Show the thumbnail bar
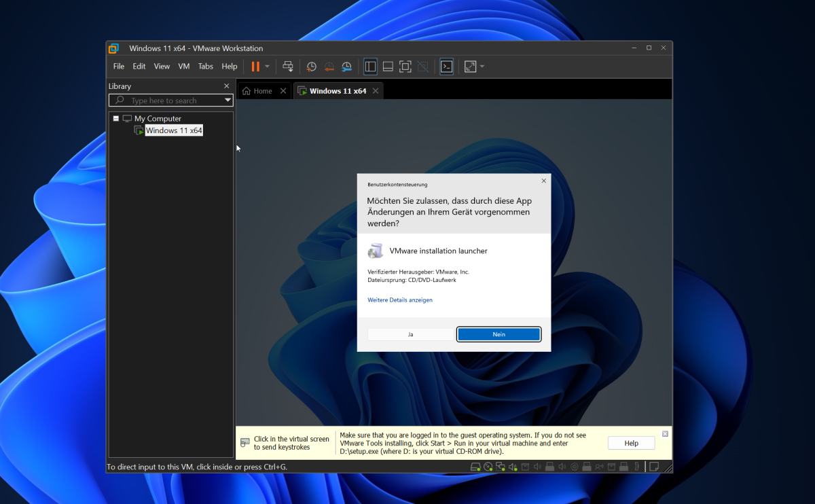This screenshot has height=504, width=815. (x=388, y=66)
